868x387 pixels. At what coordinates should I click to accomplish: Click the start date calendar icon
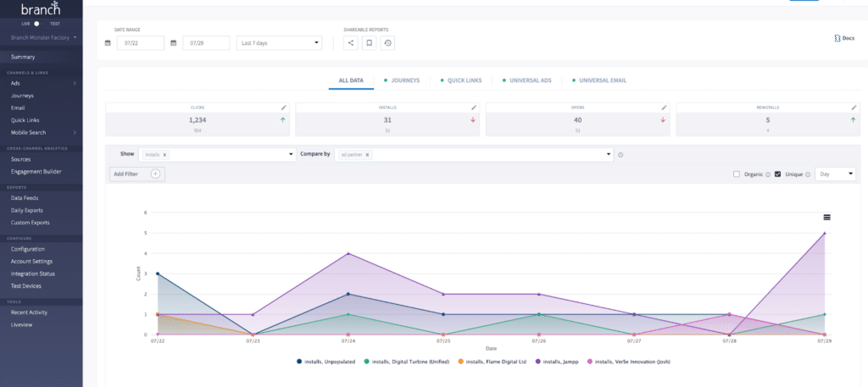[108, 43]
